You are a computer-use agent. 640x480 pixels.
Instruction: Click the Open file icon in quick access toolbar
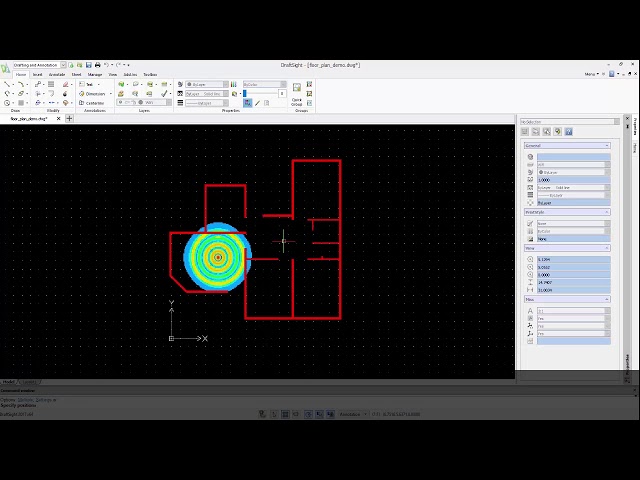click(x=80, y=65)
